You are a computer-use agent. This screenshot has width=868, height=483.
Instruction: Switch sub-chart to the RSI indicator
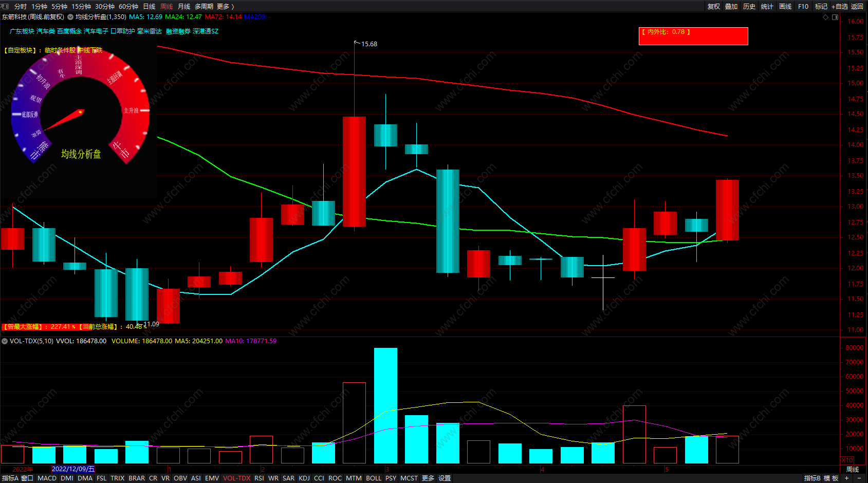click(x=259, y=478)
